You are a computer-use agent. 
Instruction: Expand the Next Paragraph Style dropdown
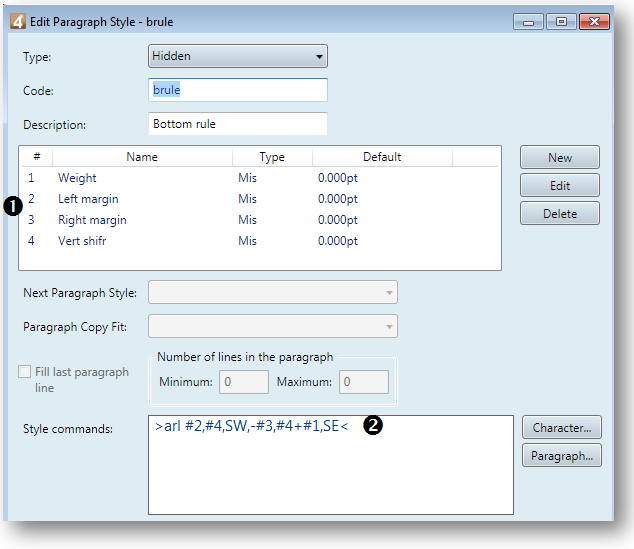[x=273, y=292]
